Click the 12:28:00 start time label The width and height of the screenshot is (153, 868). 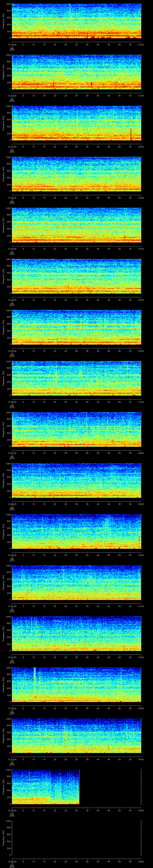point(12,504)
